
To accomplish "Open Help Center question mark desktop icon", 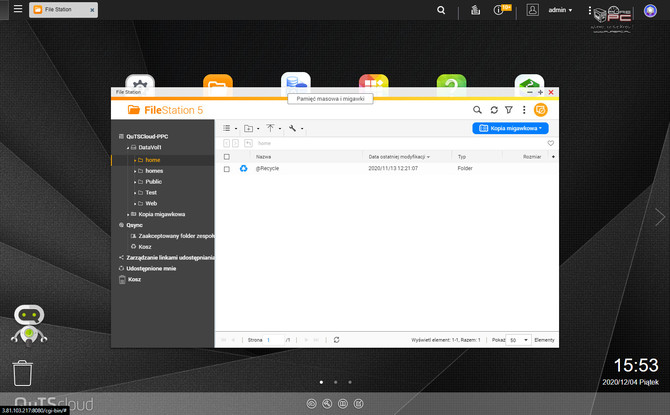I will pos(451,82).
